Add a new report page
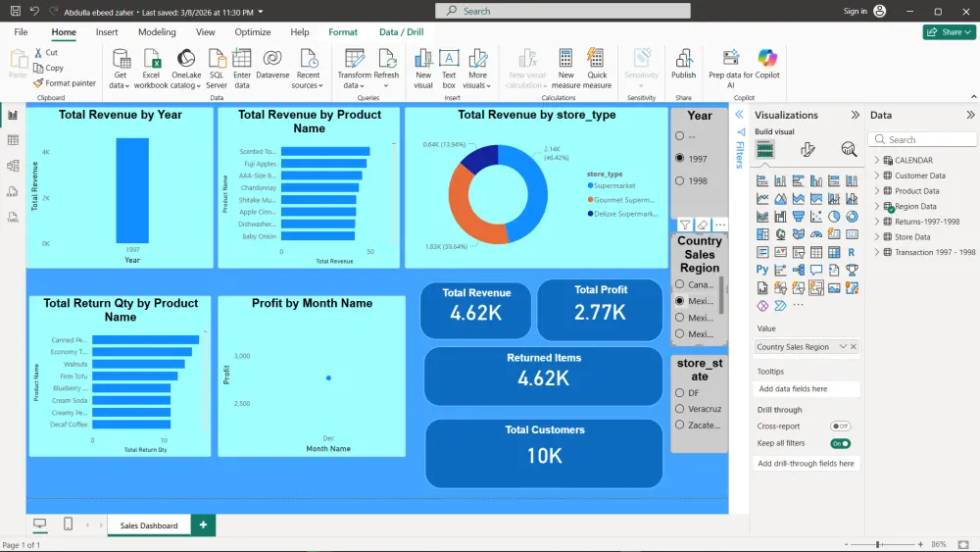 click(x=203, y=526)
